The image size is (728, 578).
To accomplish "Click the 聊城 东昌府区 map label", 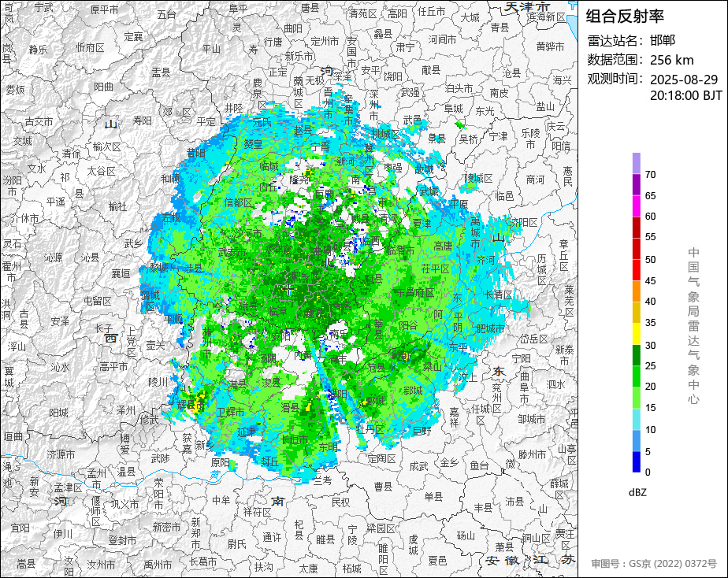I will click(414, 292).
